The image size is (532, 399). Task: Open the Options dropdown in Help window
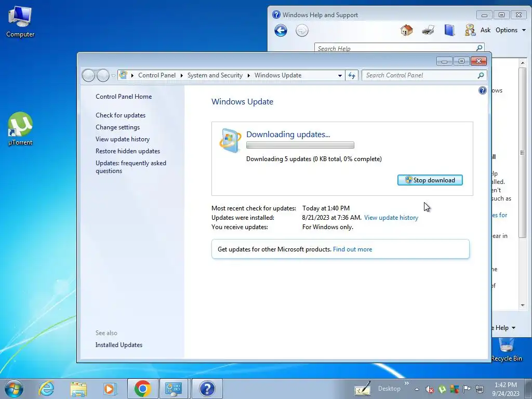(511, 30)
